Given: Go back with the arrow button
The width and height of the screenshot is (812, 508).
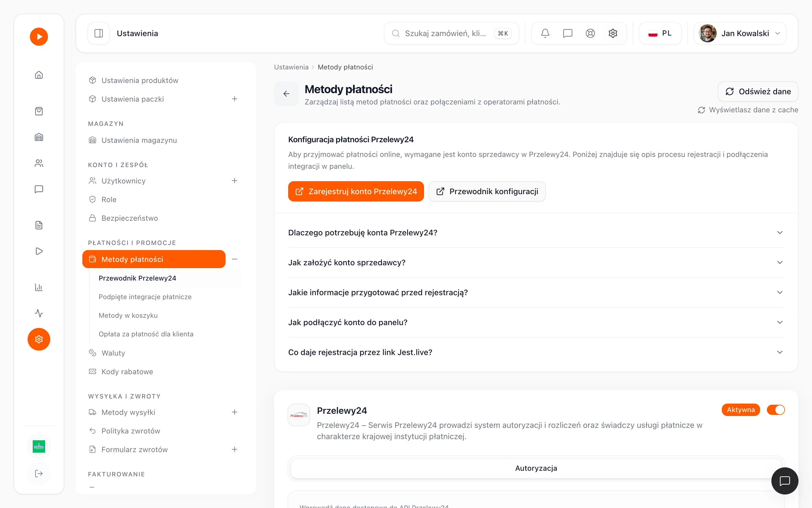Looking at the screenshot, I should pos(286,94).
